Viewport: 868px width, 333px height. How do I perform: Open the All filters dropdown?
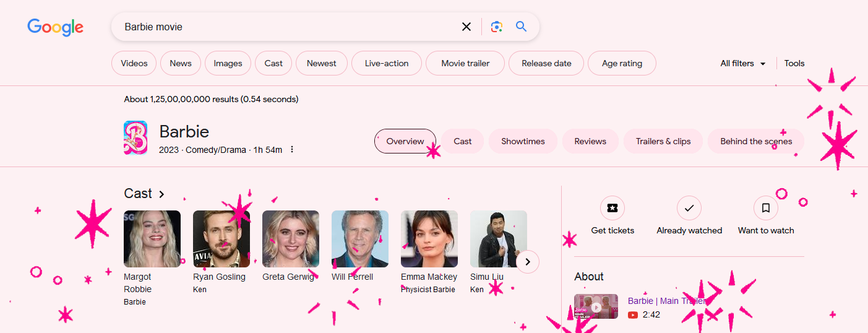[x=743, y=63]
